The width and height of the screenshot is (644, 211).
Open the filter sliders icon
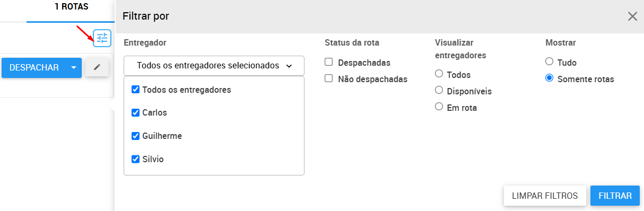tap(102, 38)
